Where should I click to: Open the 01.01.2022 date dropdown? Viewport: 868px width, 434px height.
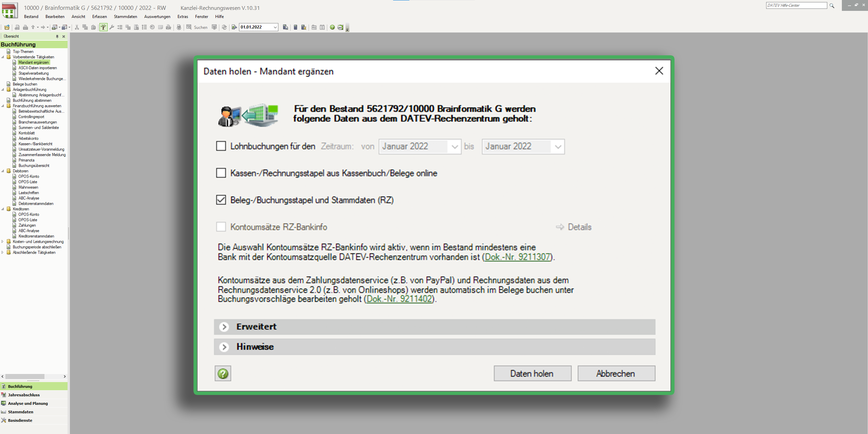(275, 27)
